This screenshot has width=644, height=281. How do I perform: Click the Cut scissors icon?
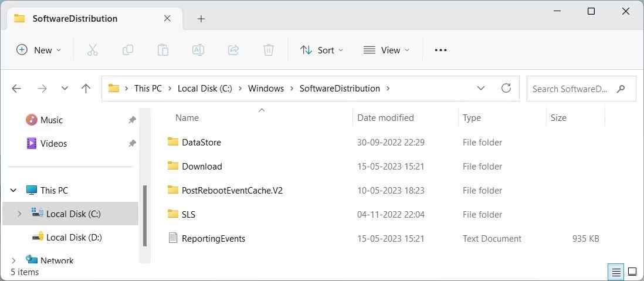coord(93,50)
